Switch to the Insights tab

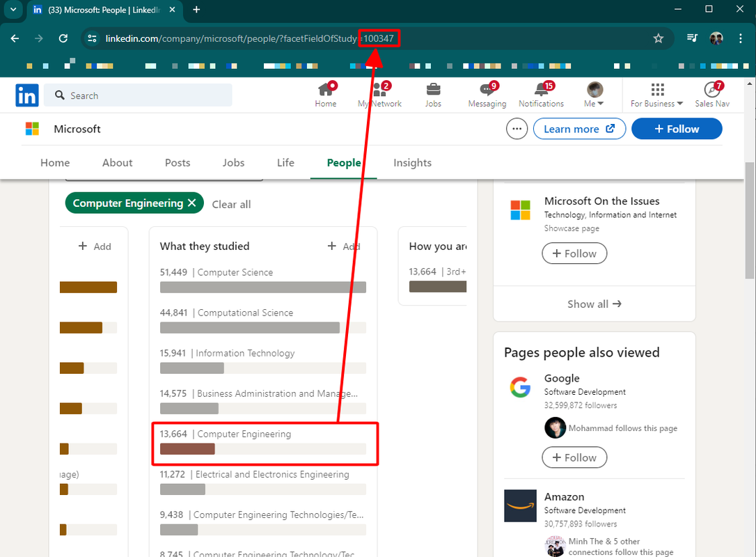coord(412,163)
